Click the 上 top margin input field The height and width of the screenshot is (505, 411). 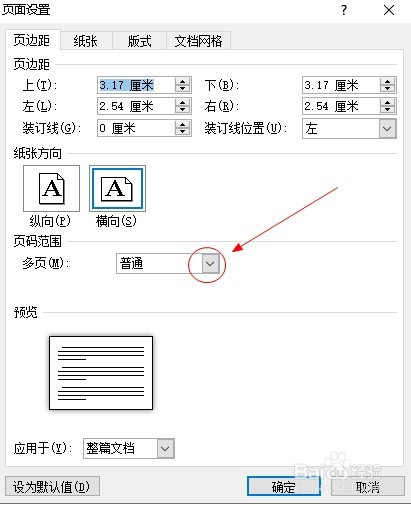click(136, 85)
